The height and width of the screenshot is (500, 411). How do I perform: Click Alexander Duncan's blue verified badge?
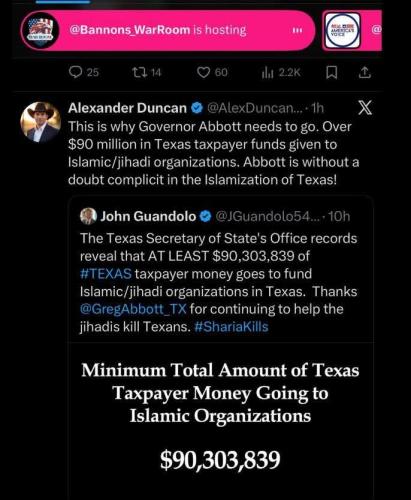click(x=197, y=108)
